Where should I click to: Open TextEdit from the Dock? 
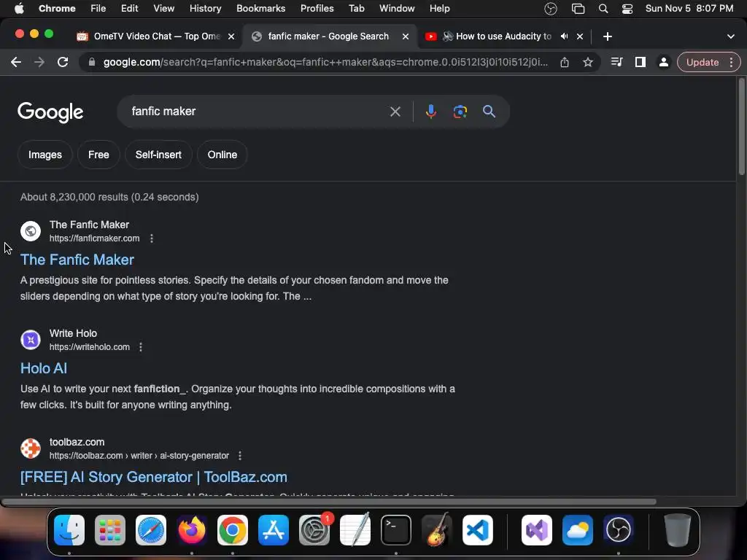click(x=355, y=530)
